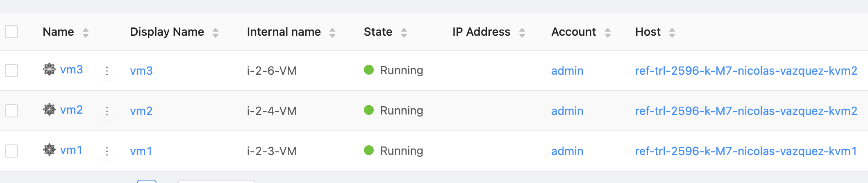Open host link ending in kvm1
Viewport: 868px width, 183px height.
click(746, 151)
